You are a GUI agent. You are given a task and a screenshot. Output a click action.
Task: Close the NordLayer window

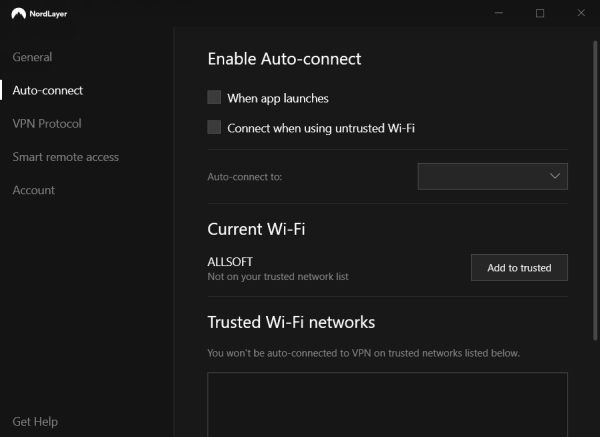tap(581, 13)
